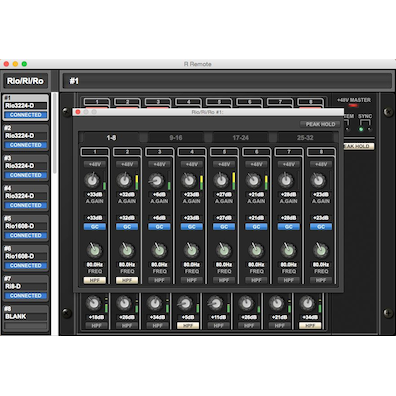
Task: Disable the lit HPF under +5dB main-window knob
Action: click(x=188, y=326)
